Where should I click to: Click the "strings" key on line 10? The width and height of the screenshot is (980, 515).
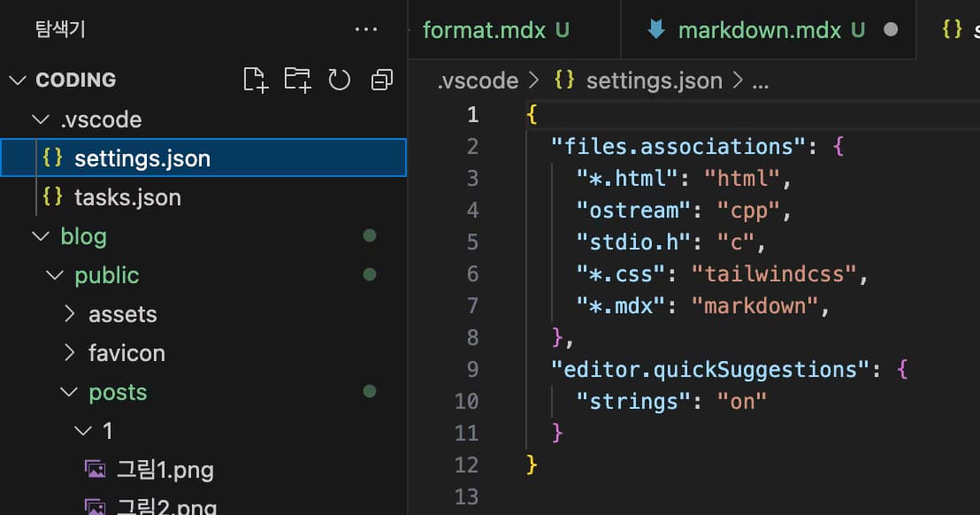point(634,401)
